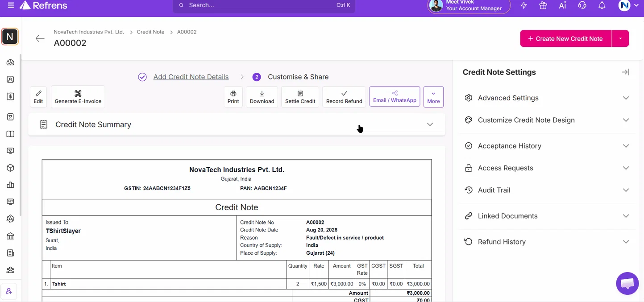The image size is (644, 302).
Task: Click the Settle Credit button
Action: [300, 97]
